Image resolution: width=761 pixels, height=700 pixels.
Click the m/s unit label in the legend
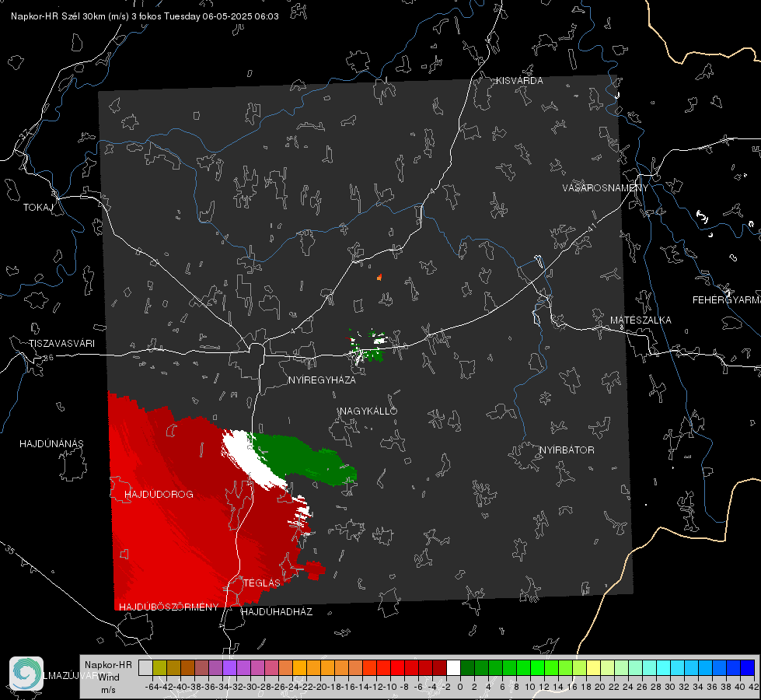point(108,690)
